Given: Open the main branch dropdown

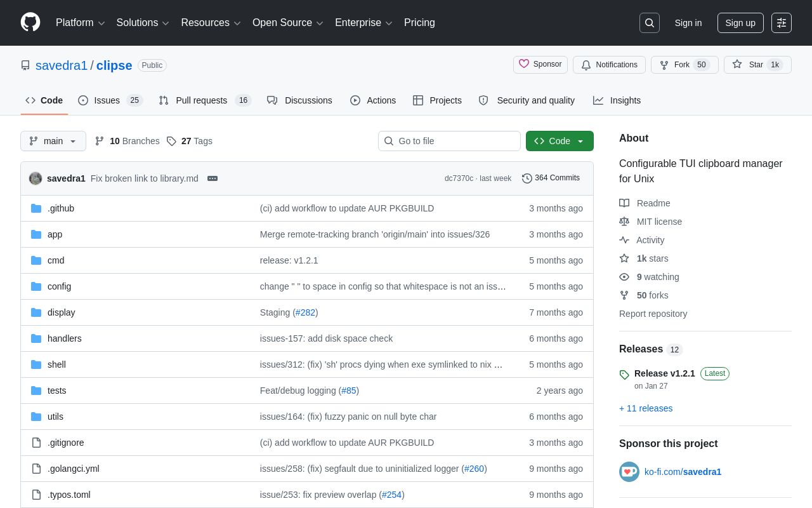Looking at the screenshot, I should (53, 141).
